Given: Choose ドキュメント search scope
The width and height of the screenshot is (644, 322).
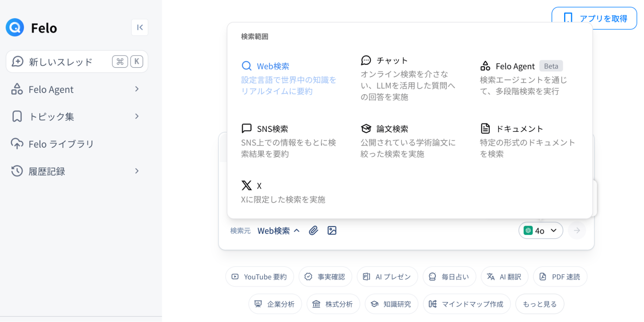Looking at the screenshot, I should click(x=527, y=141).
